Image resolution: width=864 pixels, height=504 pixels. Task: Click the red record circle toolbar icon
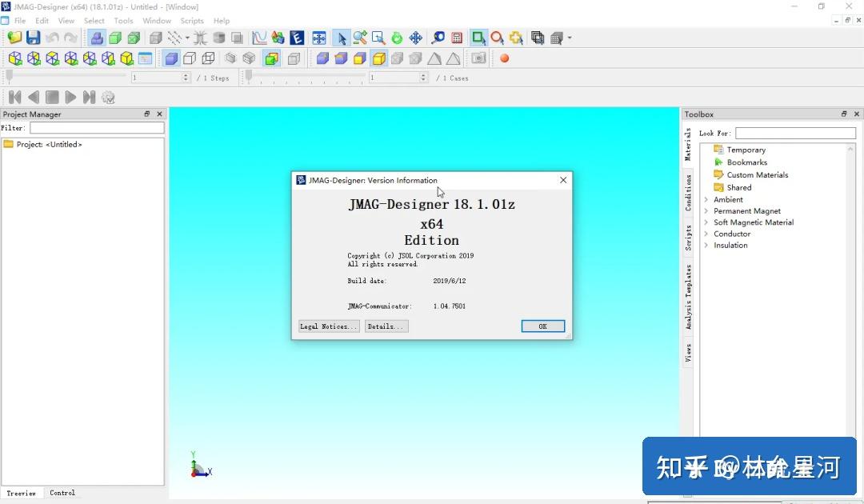(x=504, y=58)
